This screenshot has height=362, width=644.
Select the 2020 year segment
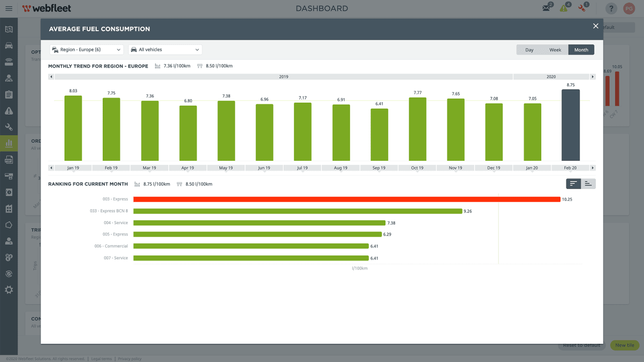pos(551,77)
